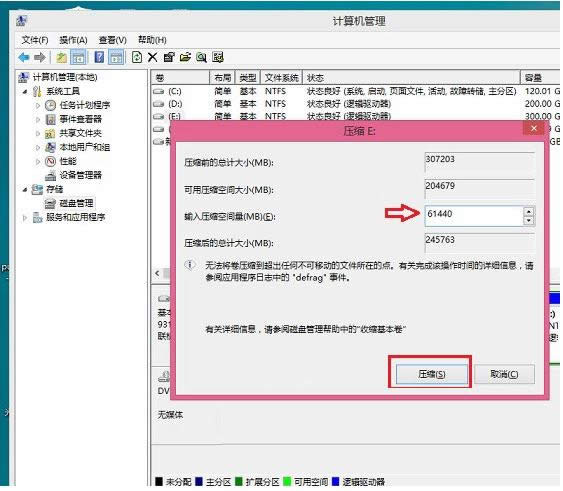Decrease shrink amount with down spinner arrow
The image size is (563, 491).
(x=529, y=220)
